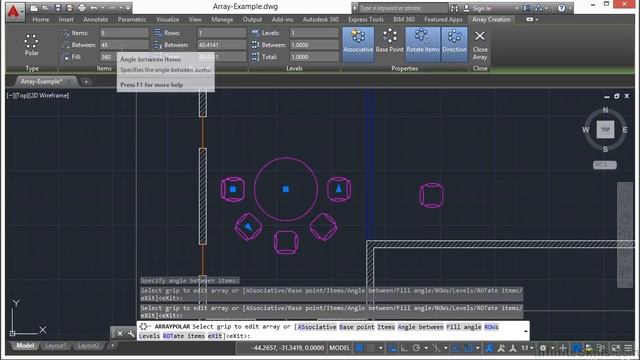Screen dimensions: 640x360
Task: Click the Help question mark icon
Action: point(562,8)
